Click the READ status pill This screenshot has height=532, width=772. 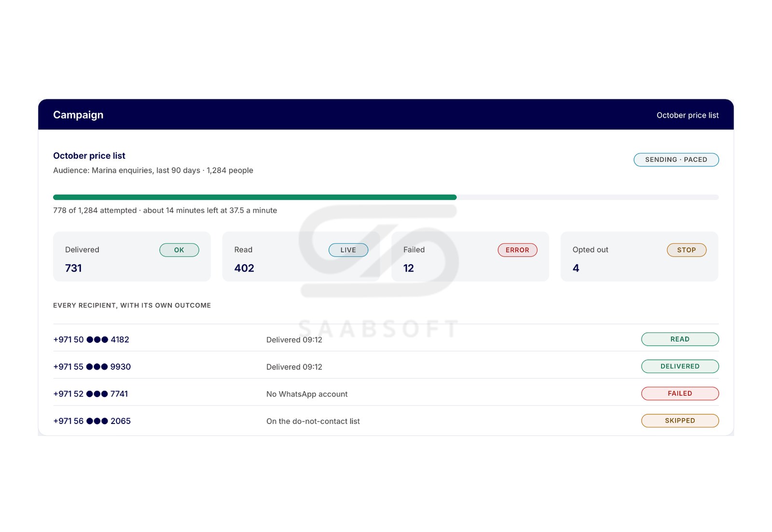680,339
